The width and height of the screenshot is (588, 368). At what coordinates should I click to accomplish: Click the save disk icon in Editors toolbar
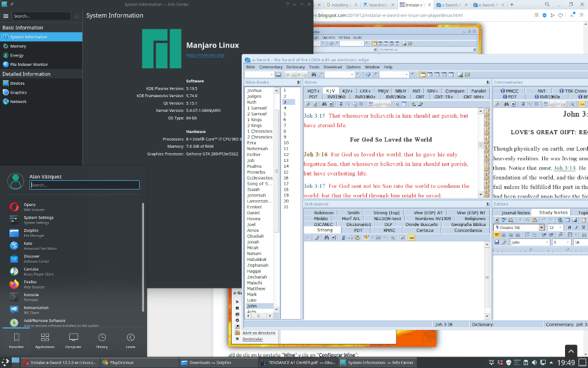(x=496, y=242)
